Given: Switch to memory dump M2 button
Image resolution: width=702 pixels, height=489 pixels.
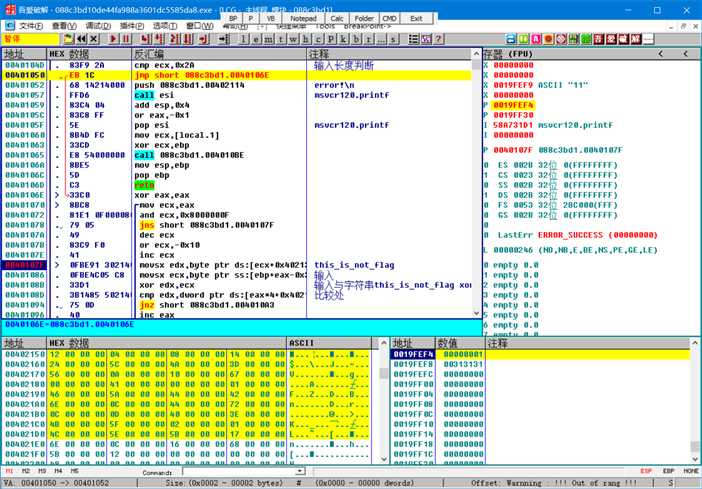Looking at the screenshot, I should (26, 471).
